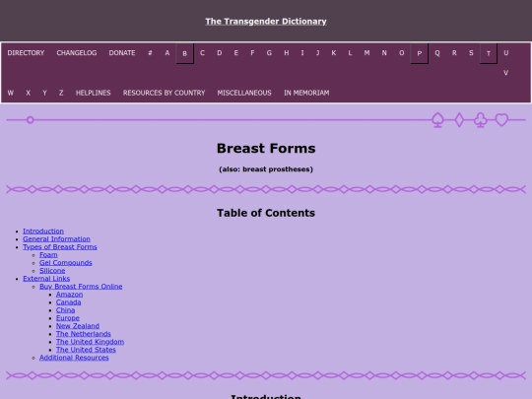Follow the Foam link

pyautogui.click(x=48, y=255)
